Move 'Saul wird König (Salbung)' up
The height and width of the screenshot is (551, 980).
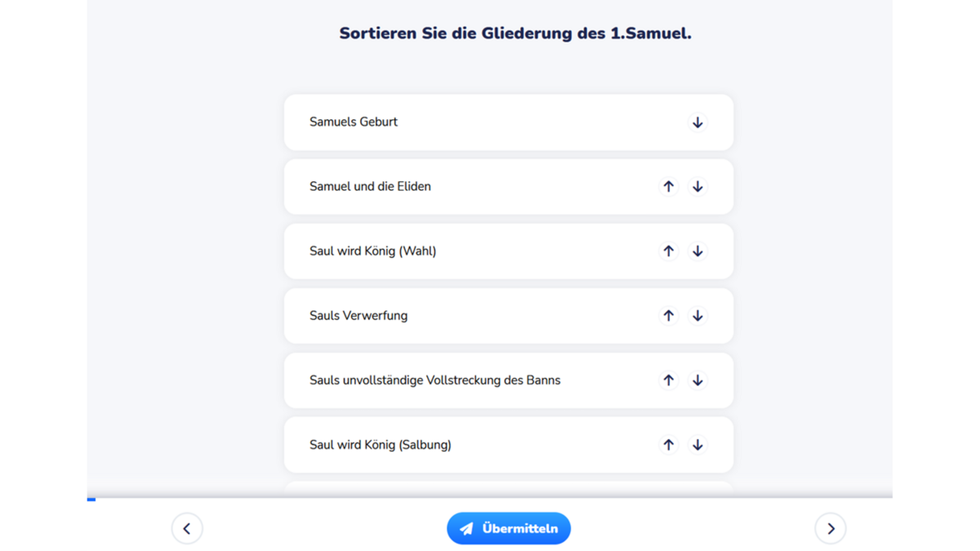(669, 445)
